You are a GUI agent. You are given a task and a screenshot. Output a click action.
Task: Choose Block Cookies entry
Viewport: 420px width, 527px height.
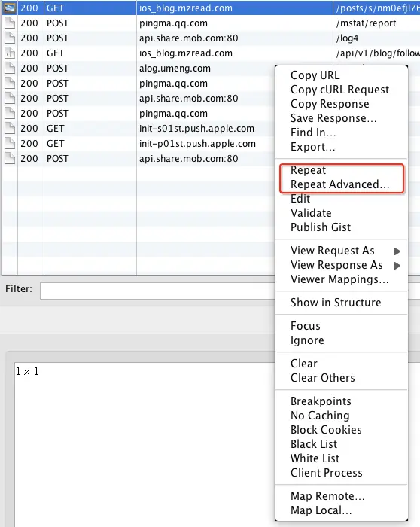326,430
